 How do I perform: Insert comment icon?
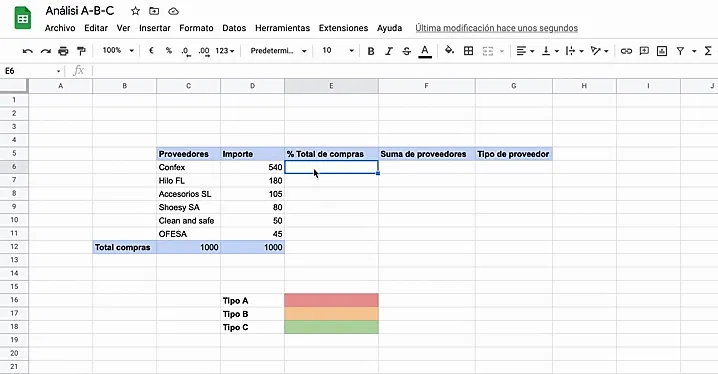pos(644,51)
